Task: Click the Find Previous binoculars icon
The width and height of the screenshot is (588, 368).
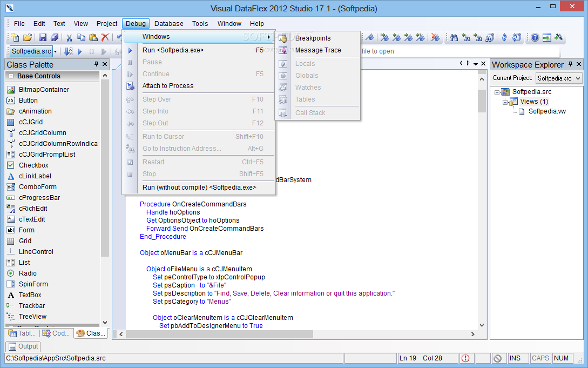Action: click(x=466, y=37)
